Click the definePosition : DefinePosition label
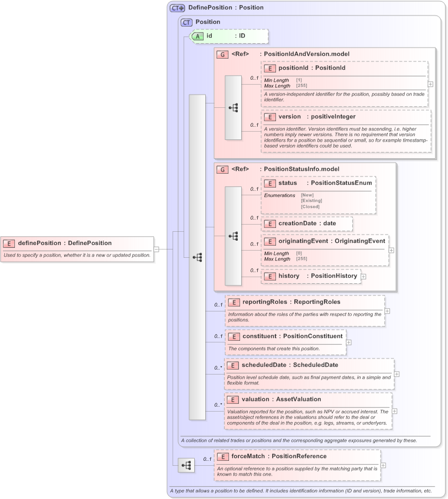Image resolution: width=448 pixels, height=499 pixels. pos(65,243)
